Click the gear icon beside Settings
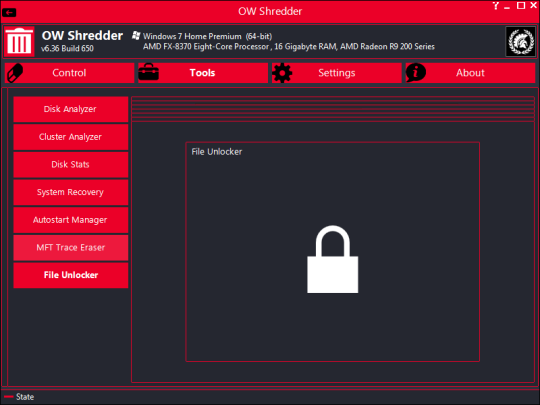 (x=282, y=73)
